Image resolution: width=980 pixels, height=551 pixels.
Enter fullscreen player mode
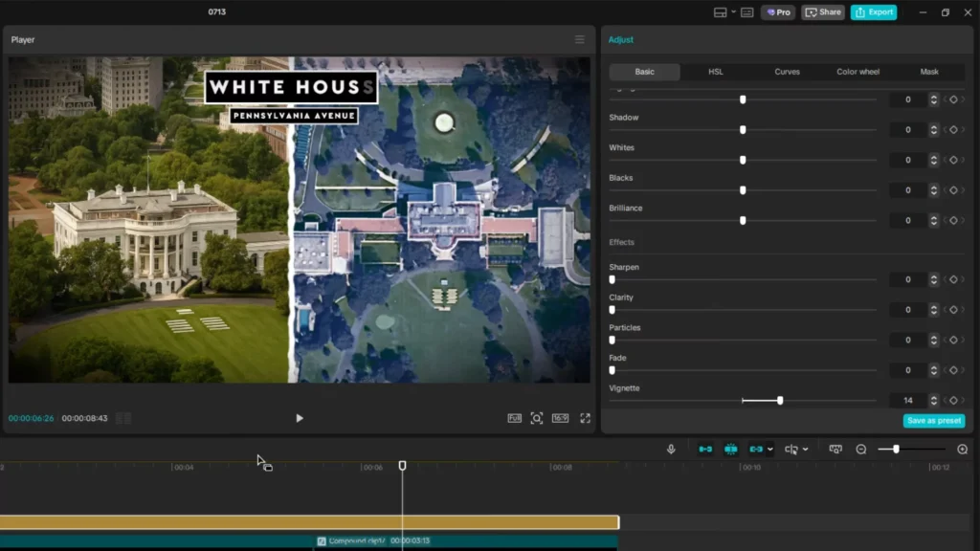(x=585, y=419)
